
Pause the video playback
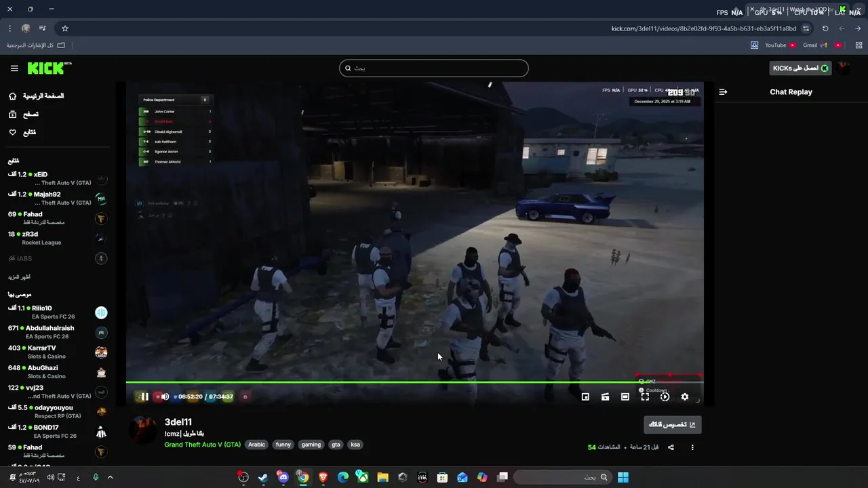(144, 397)
